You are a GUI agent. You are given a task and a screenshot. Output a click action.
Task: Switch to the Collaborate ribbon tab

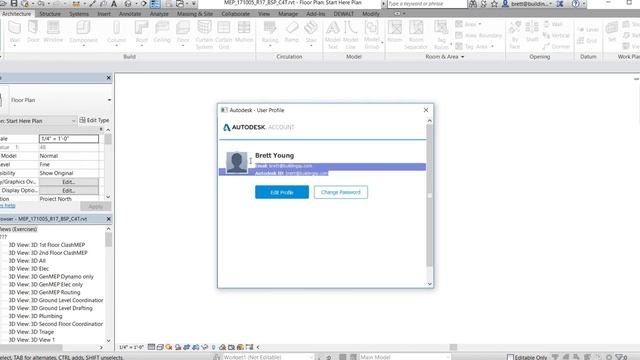pos(236,13)
